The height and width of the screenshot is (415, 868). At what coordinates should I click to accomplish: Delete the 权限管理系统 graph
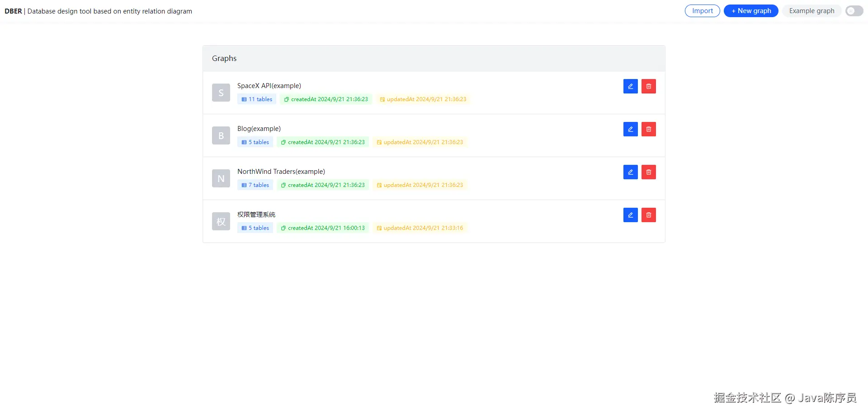click(648, 215)
